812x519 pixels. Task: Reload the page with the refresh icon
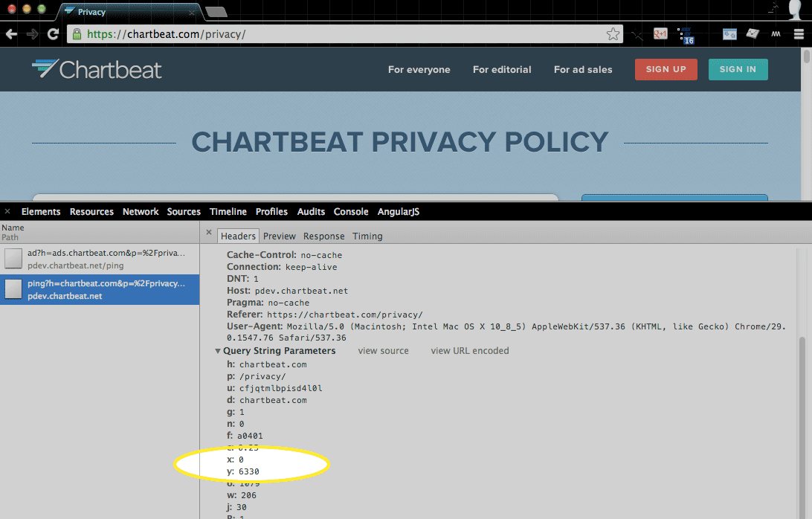[53, 34]
